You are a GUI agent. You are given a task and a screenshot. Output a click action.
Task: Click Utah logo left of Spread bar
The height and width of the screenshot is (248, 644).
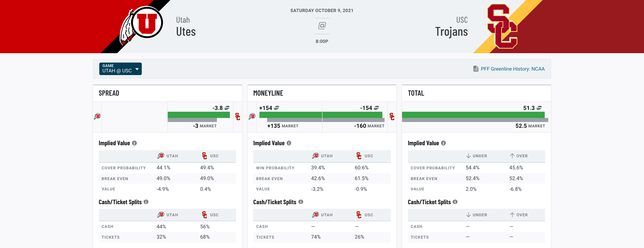[97, 116]
